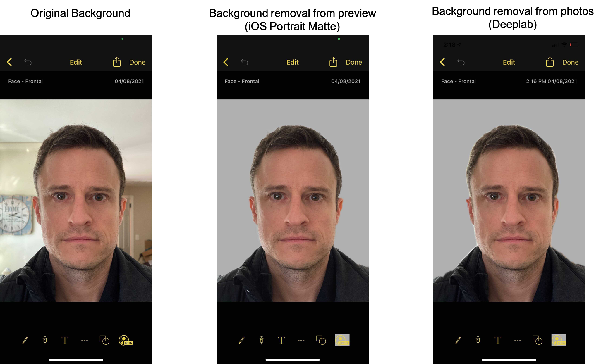Toggle the active background removal tool on the right screen
This screenshot has height=364, width=601.
(558, 340)
